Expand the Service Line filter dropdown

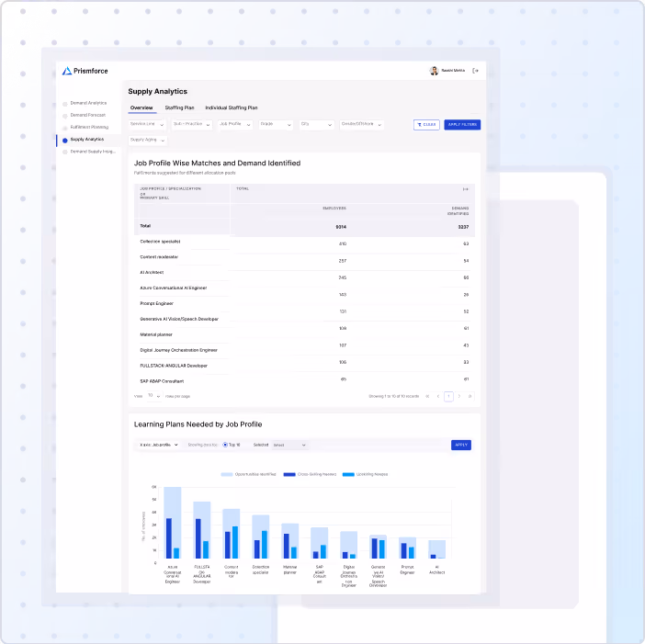(147, 124)
